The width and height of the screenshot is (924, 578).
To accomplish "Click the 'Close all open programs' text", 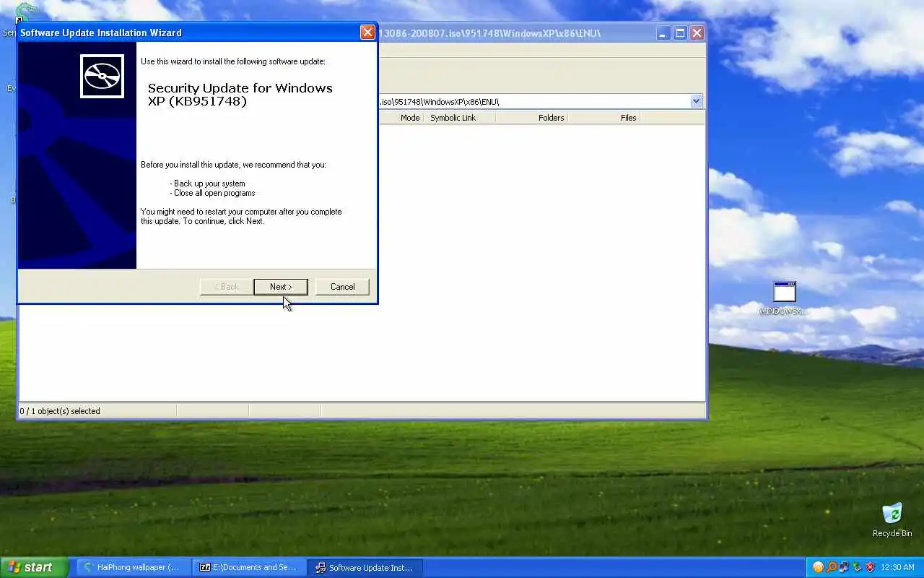I will click(x=214, y=193).
